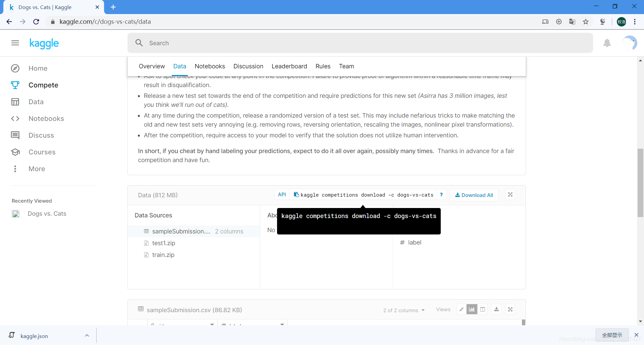Image resolution: width=644 pixels, height=345 pixels.
Task: Click the label column entry
Action: [x=415, y=243]
